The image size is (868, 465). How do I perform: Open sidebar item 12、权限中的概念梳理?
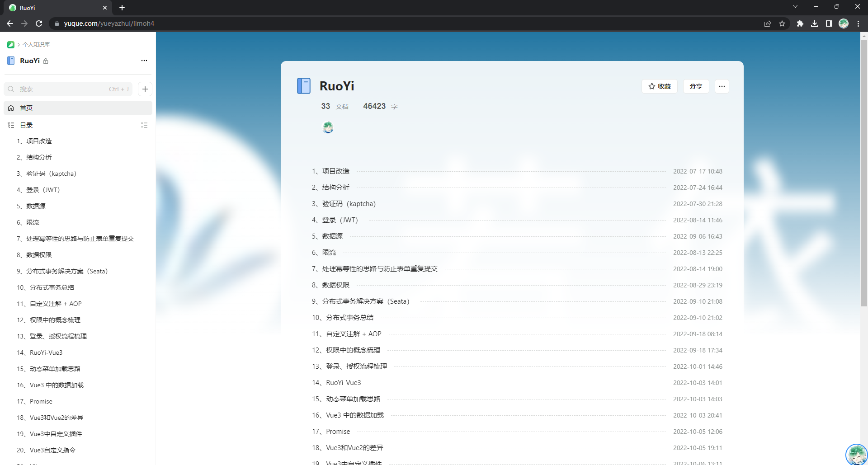(49, 320)
